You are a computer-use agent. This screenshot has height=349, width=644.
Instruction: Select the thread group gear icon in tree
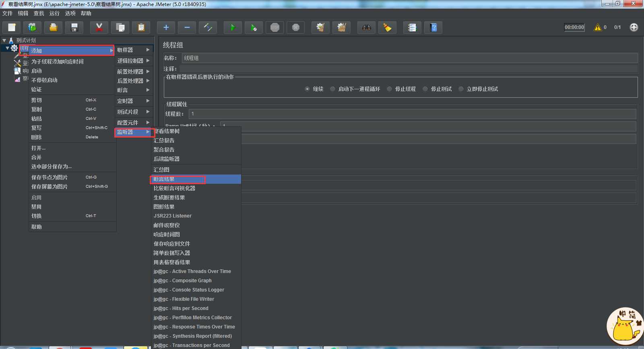14,48
